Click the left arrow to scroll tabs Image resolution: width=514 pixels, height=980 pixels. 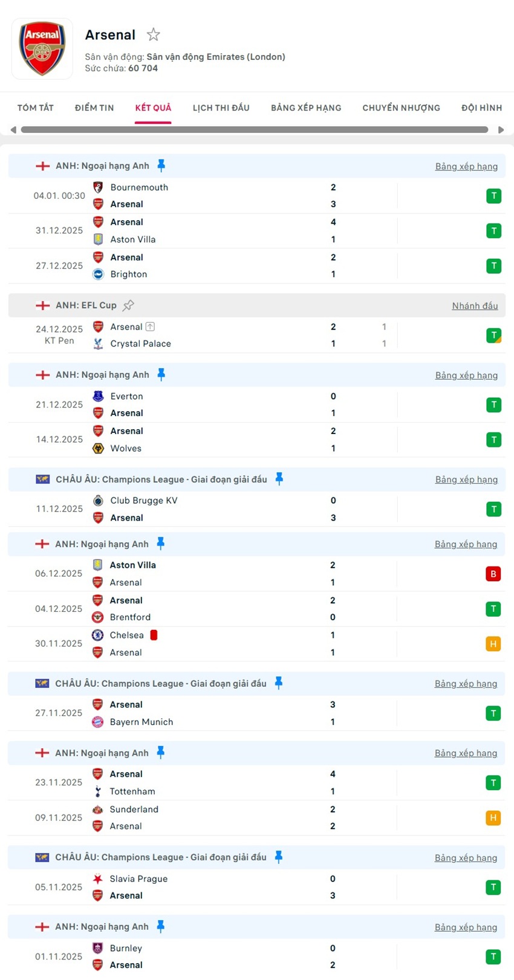coord(13,129)
